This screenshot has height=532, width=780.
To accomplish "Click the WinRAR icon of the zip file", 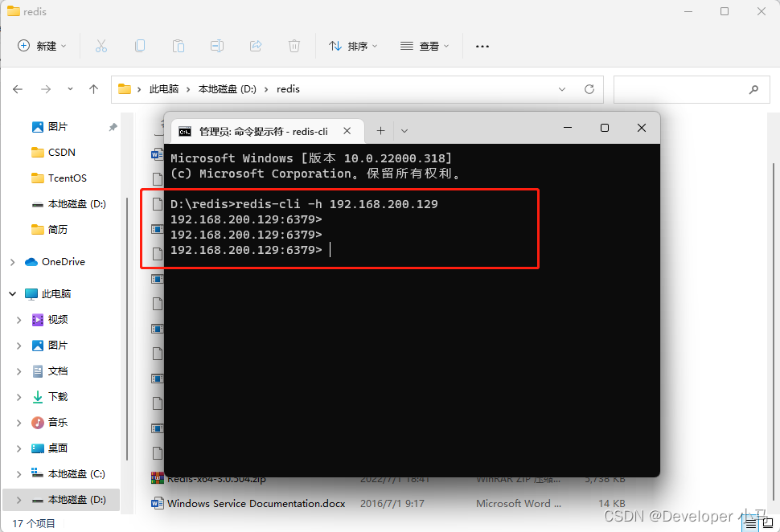I will click(x=157, y=479).
